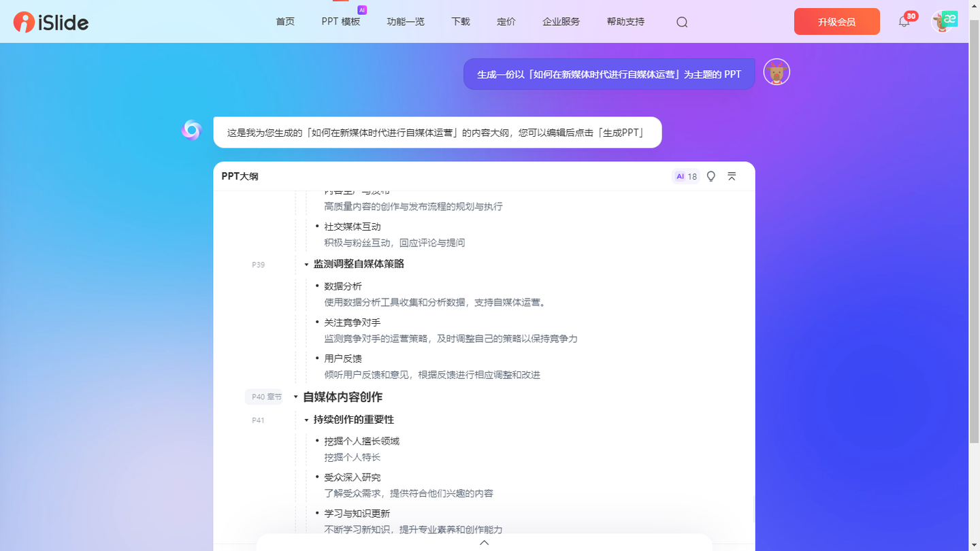This screenshot has height=551, width=980.
Task: Click the lightbulb icon in the PPT大纲 header
Action: [x=710, y=176]
